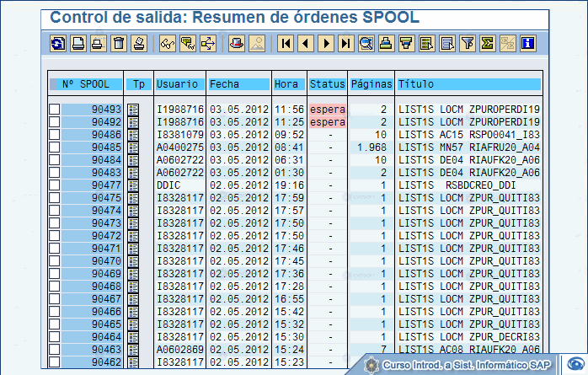The height and width of the screenshot is (375, 588).
Task: Click the 'espera' status of spool 90492
Action: tap(328, 122)
